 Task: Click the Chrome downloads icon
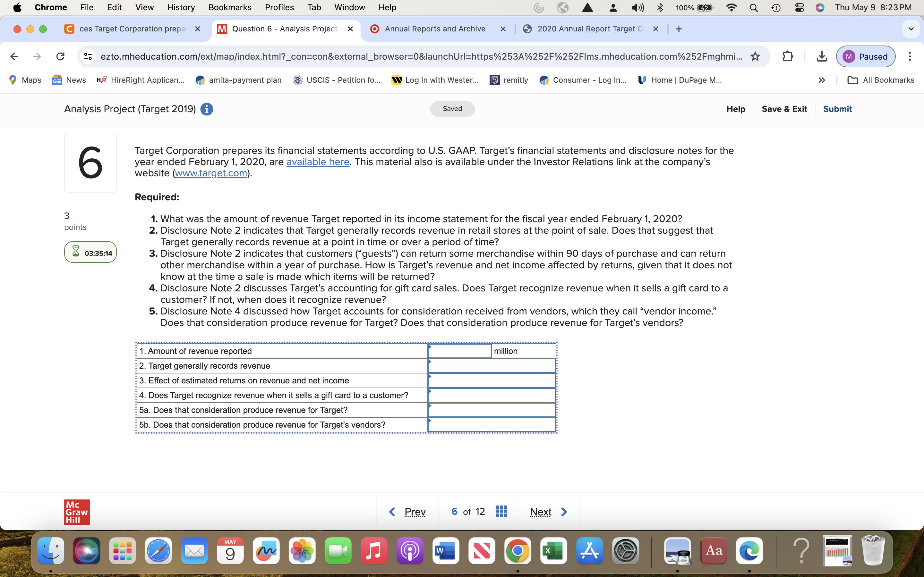point(822,56)
